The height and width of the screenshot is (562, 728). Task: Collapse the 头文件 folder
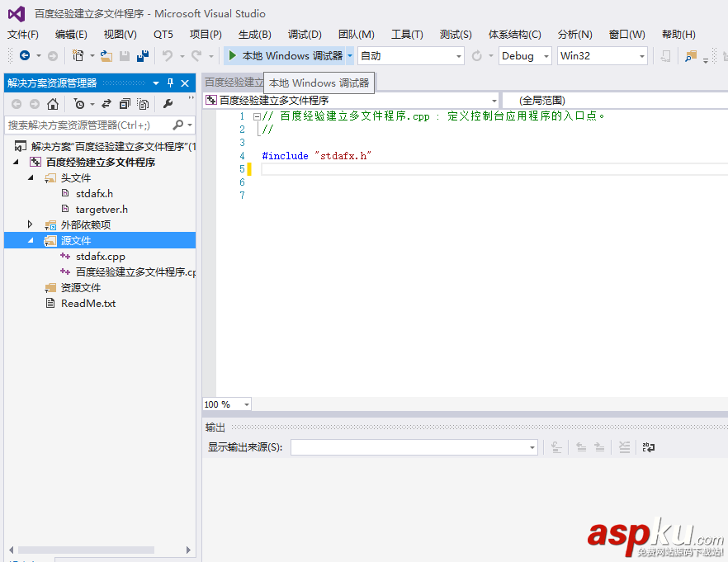pos(31,177)
